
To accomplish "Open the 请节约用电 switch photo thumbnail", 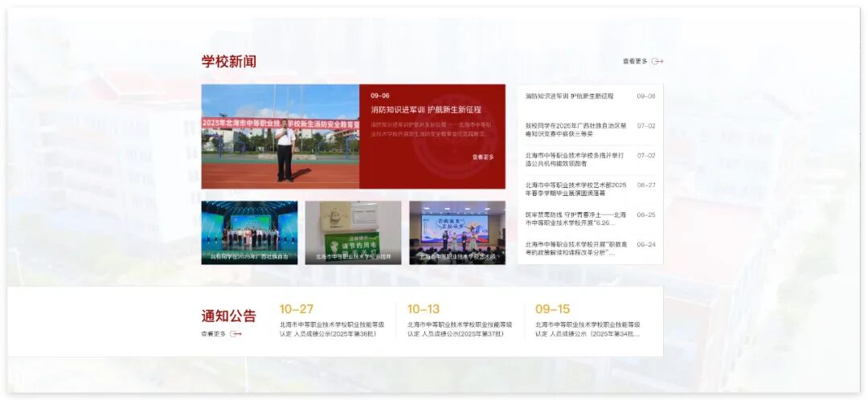I will click(353, 232).
